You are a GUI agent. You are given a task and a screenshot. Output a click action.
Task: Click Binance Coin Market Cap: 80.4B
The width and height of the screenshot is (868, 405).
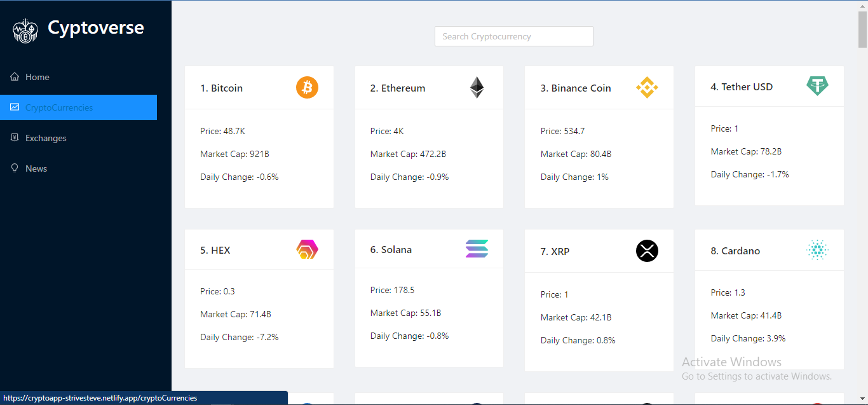tap(576, 154)
